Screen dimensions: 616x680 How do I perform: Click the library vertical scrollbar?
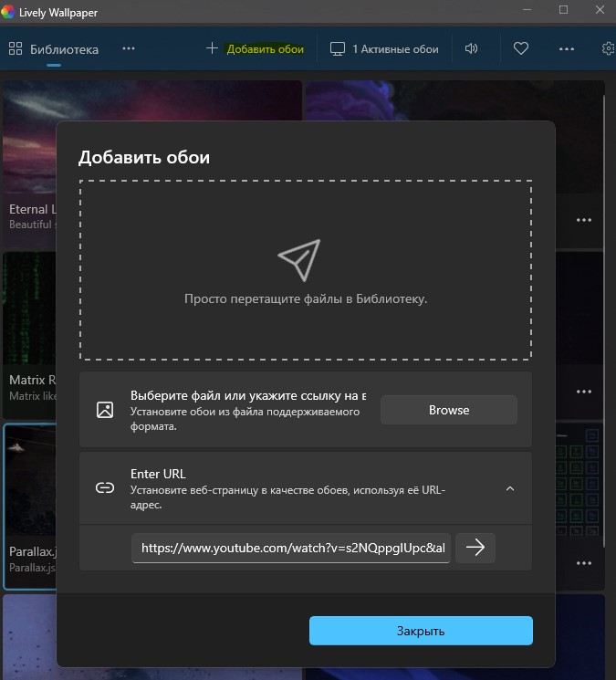[604, 321]
